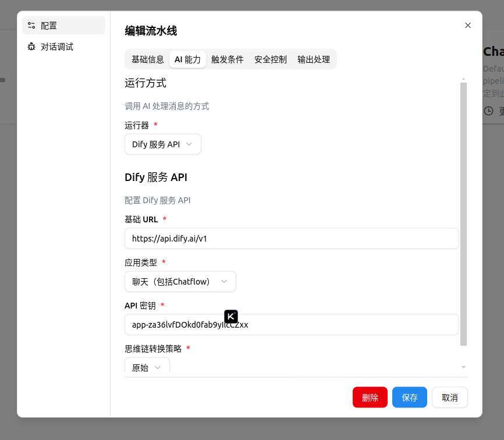The image size is (504, 440).
Task: Click the blue 保存 button
Action: (410, 398)
